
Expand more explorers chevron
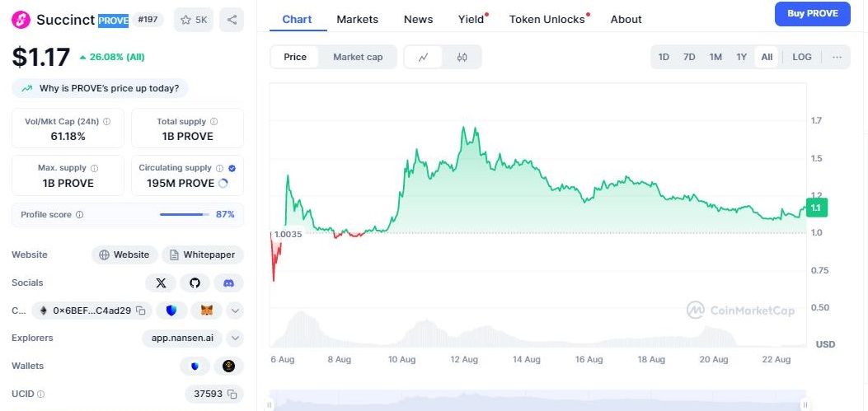pyautogui.click(x=235, y=338)
